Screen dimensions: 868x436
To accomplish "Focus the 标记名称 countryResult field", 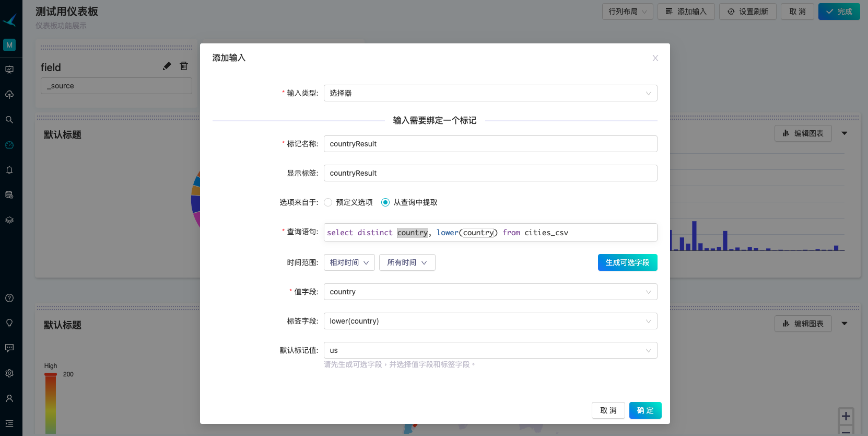I will click(490, 144).
